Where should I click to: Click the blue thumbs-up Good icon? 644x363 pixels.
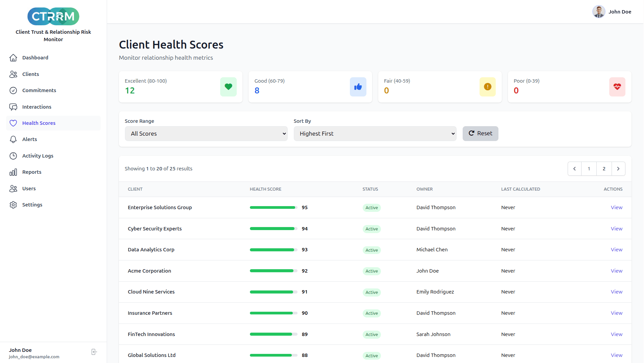pyautogui.click(x=358, y=87)
